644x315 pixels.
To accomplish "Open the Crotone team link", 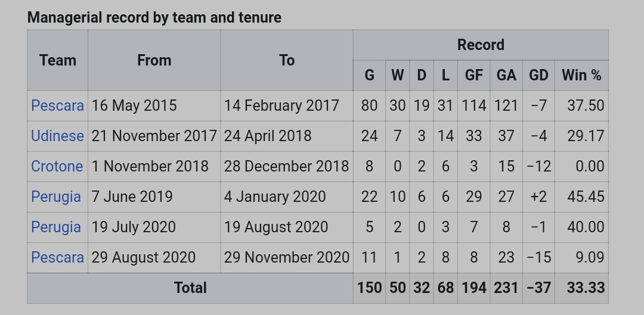I will click(57, 166).
